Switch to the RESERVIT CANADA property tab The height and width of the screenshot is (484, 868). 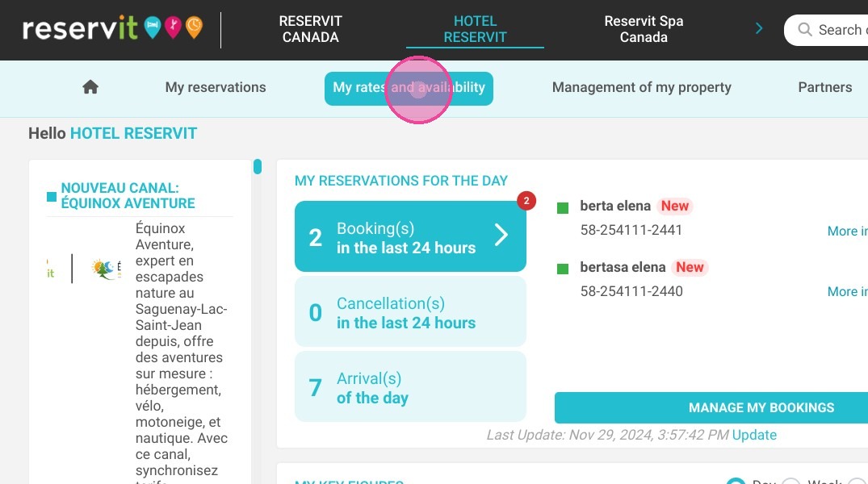[x=311, y=29]
